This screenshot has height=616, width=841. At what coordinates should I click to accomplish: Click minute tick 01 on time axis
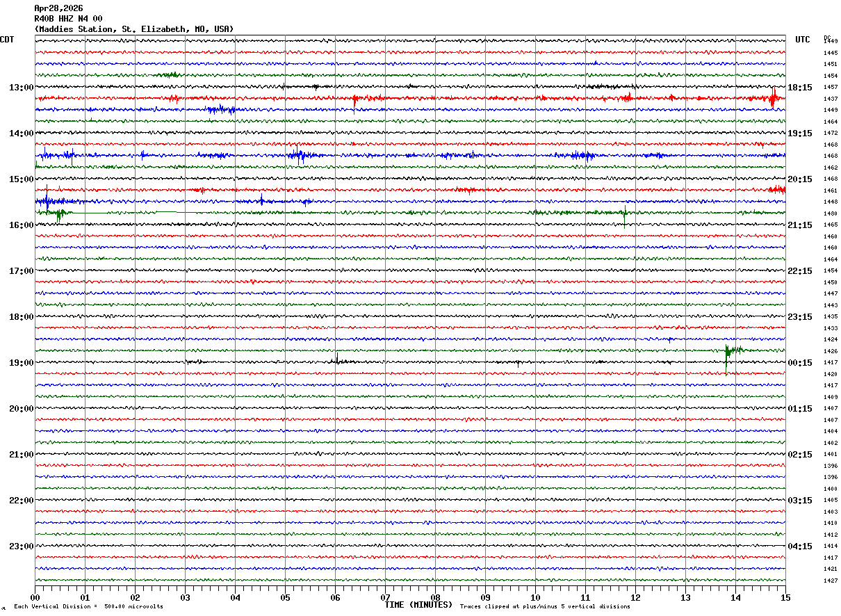click(85, 597)
